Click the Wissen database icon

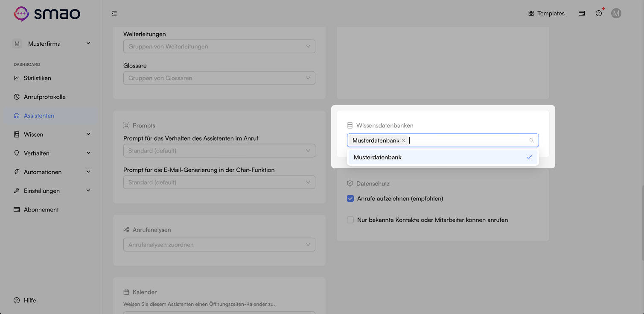(17, 135)
